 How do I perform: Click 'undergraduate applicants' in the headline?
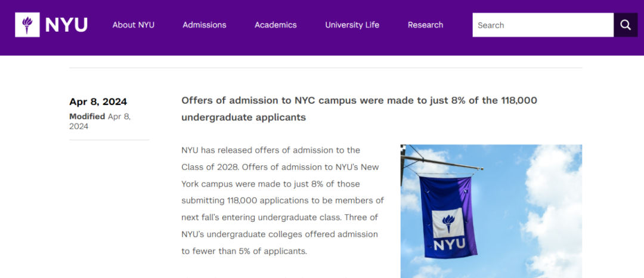coord(243,118)
